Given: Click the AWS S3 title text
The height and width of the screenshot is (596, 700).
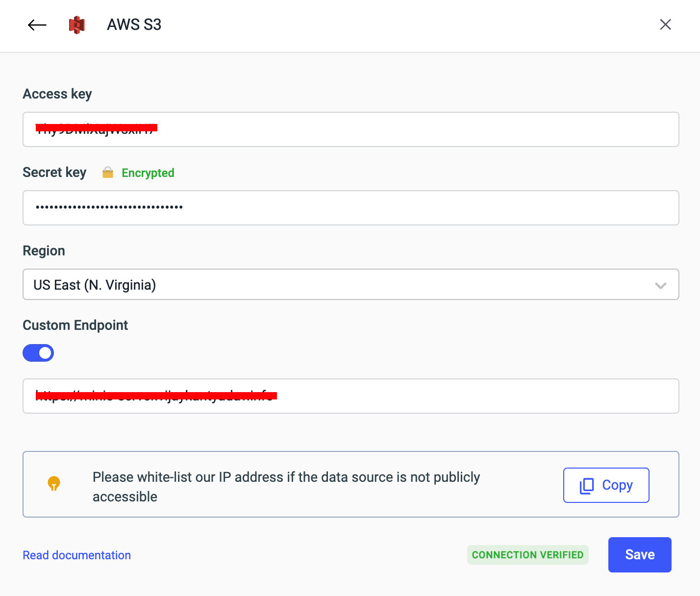Looking at the screenshot, I should coord(134,25).
